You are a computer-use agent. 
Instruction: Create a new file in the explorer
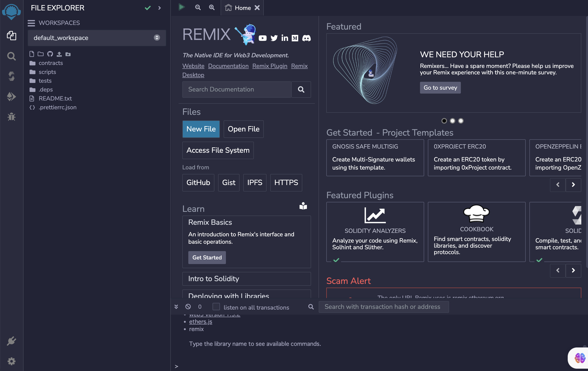click(x=31, y=54)
